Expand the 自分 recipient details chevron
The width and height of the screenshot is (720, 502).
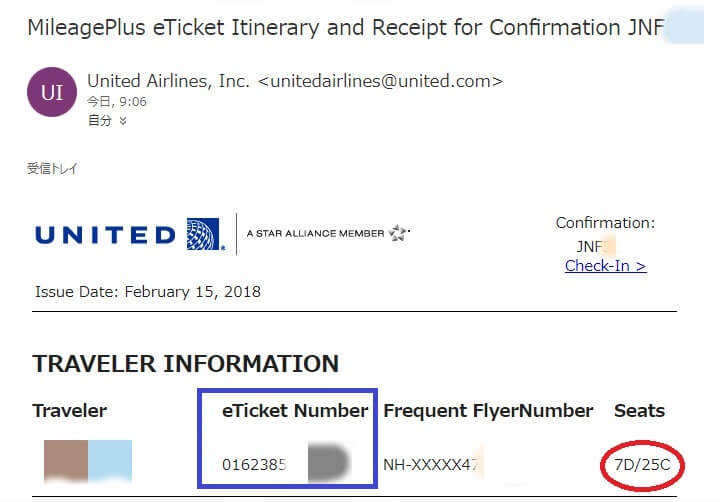[x=123, y=120]
